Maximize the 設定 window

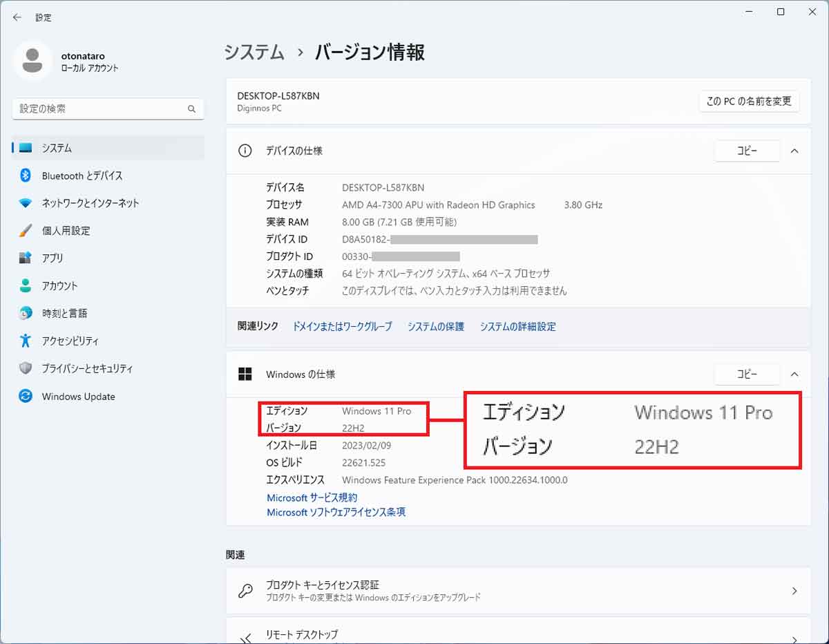pos(781,12)
